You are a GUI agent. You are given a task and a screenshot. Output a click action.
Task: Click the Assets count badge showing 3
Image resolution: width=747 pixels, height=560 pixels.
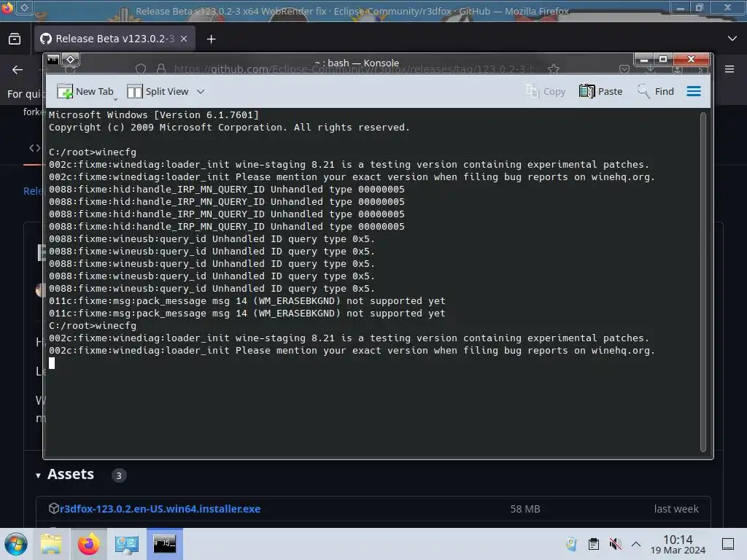119,475
